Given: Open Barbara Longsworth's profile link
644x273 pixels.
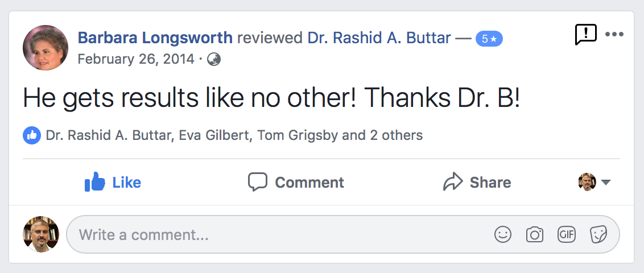Looking at the screenshot, I should click(155, 38).
